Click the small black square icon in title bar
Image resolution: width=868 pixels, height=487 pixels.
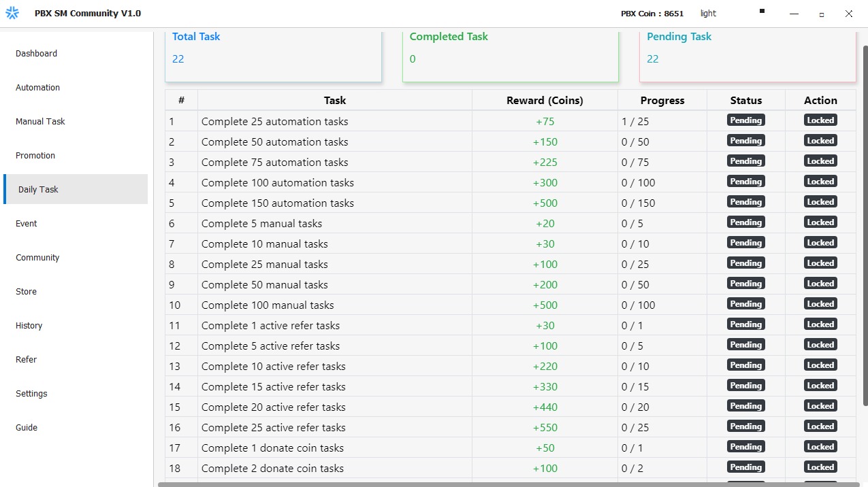click(x=762, y=11)
